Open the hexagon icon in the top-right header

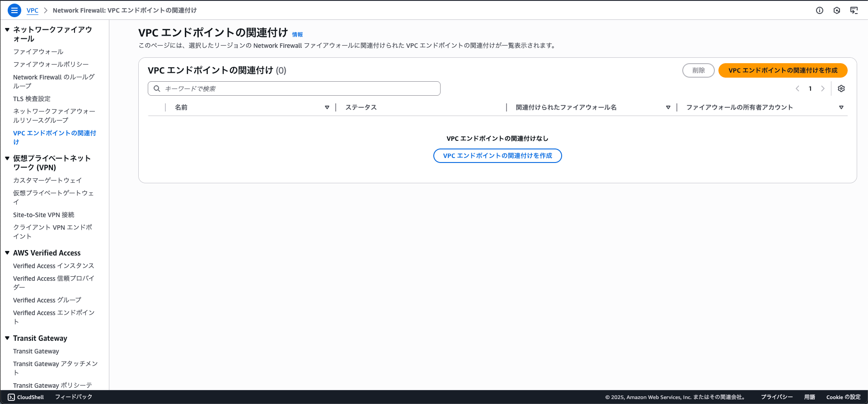(x=837, y=10)
